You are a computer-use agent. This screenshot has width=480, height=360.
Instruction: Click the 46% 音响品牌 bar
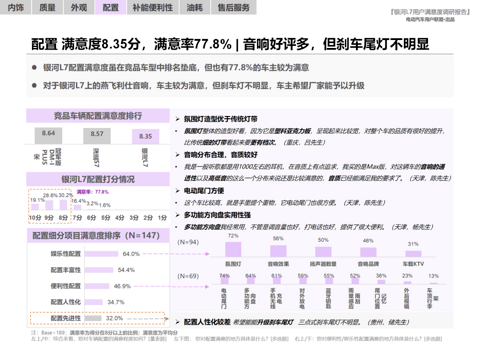[x=368, y=252]
